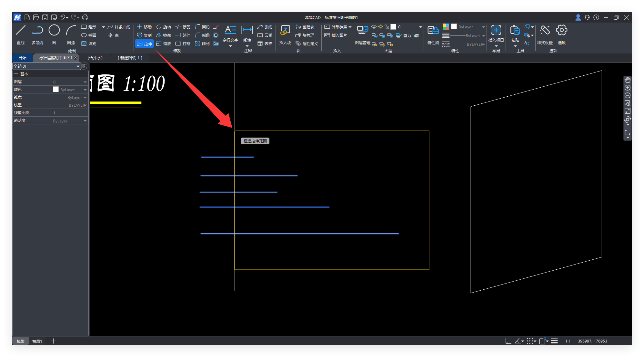Screen dimensions: 644x357
Task: Toggle orthogonal mode in status bar
Action: point(508,341)
